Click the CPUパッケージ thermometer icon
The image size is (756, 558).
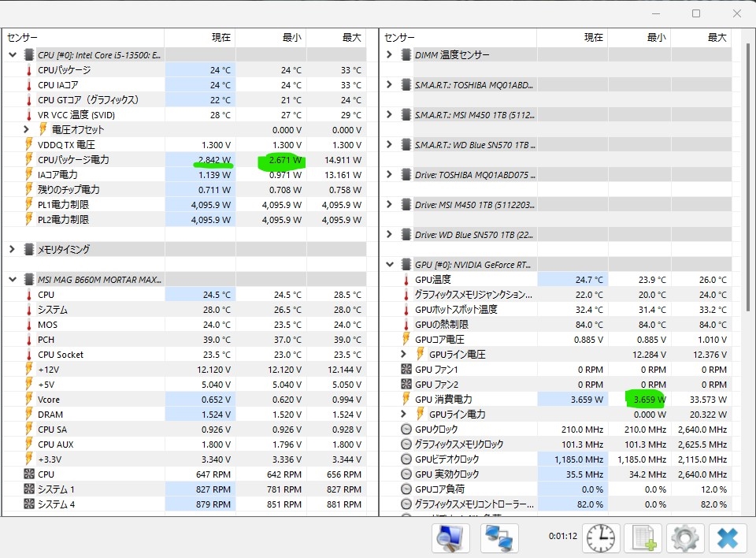pos(29,70)
